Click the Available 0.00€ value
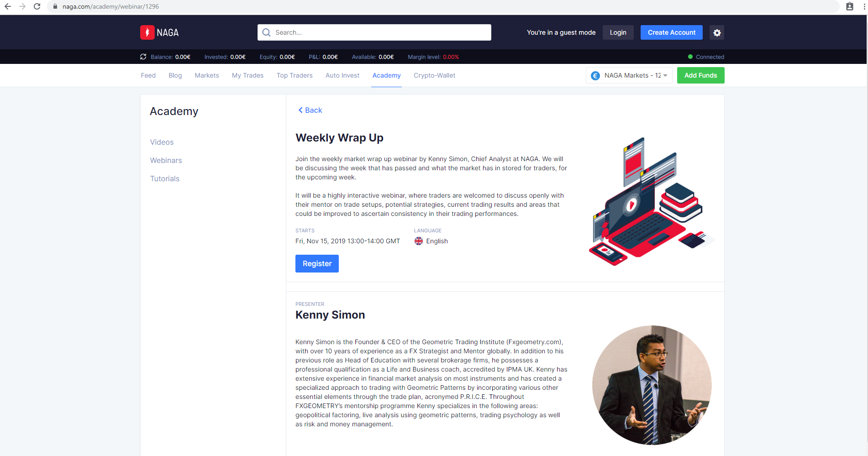The image size is (868, 456). point(386,57)
